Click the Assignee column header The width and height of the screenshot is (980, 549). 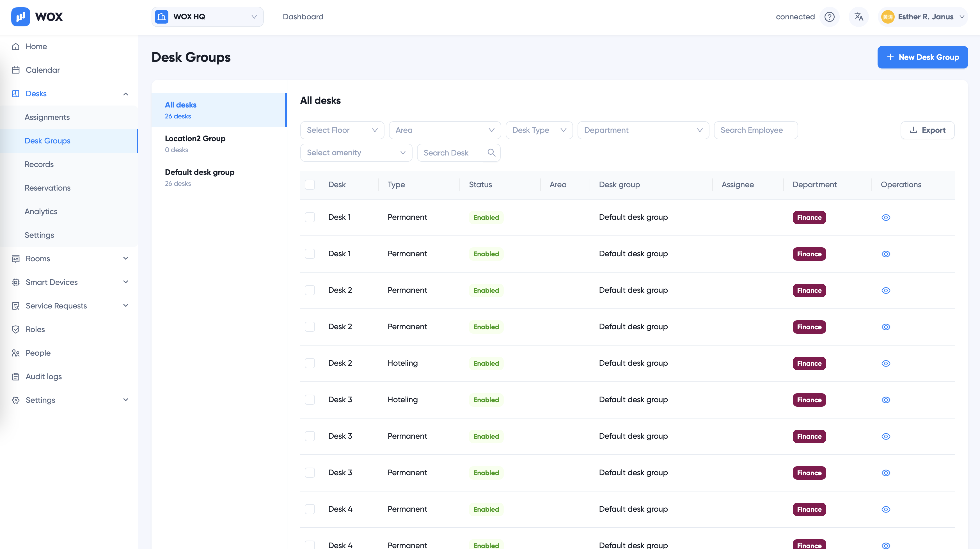(x=738, y=184)
